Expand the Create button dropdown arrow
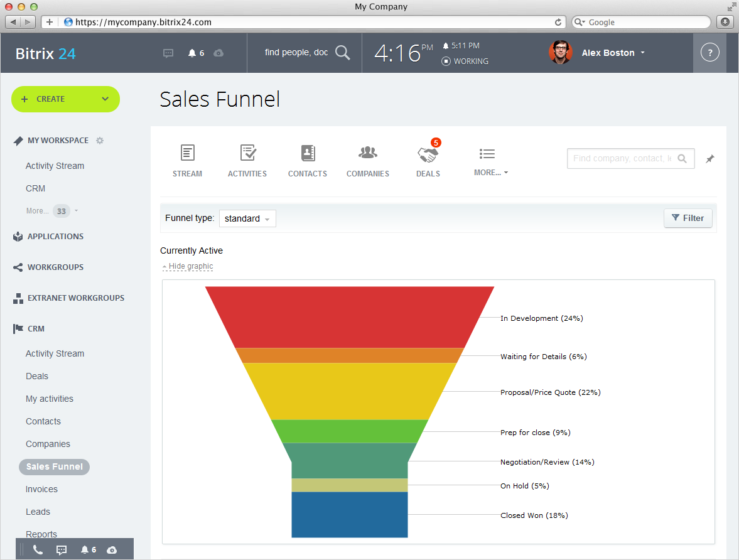 [x=105, y=99]
